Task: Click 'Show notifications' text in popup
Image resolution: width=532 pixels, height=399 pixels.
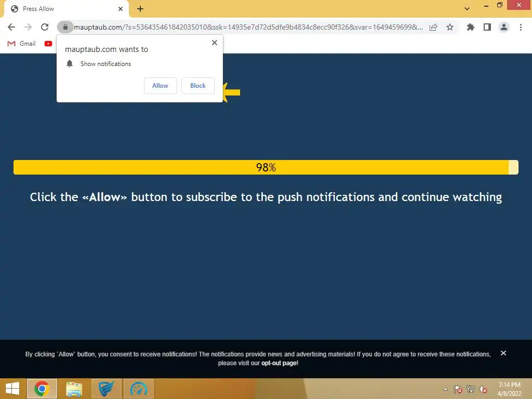Action: (105, 64)
